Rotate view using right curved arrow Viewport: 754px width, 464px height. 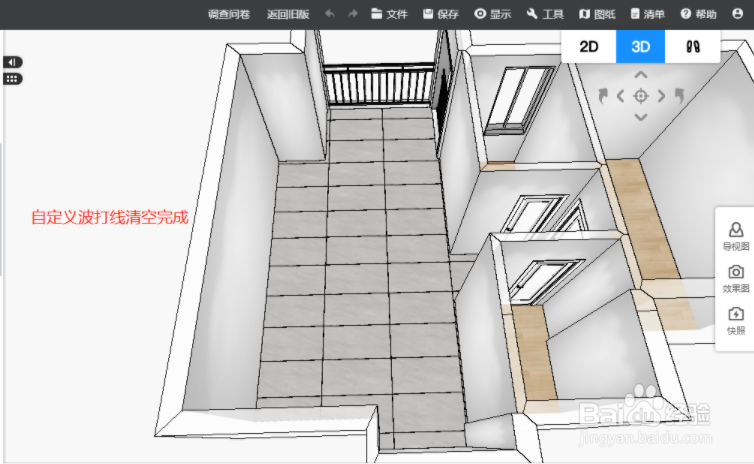tap(679, 96)
